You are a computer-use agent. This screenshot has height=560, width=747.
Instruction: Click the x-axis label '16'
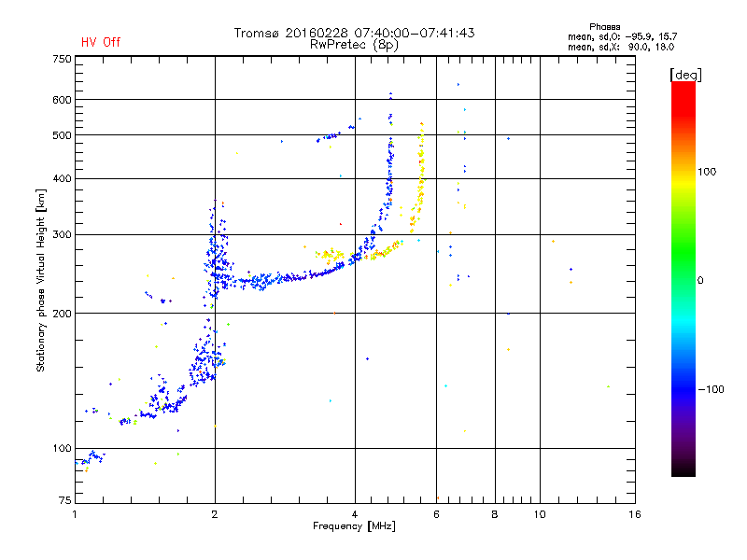click(635, 514)
